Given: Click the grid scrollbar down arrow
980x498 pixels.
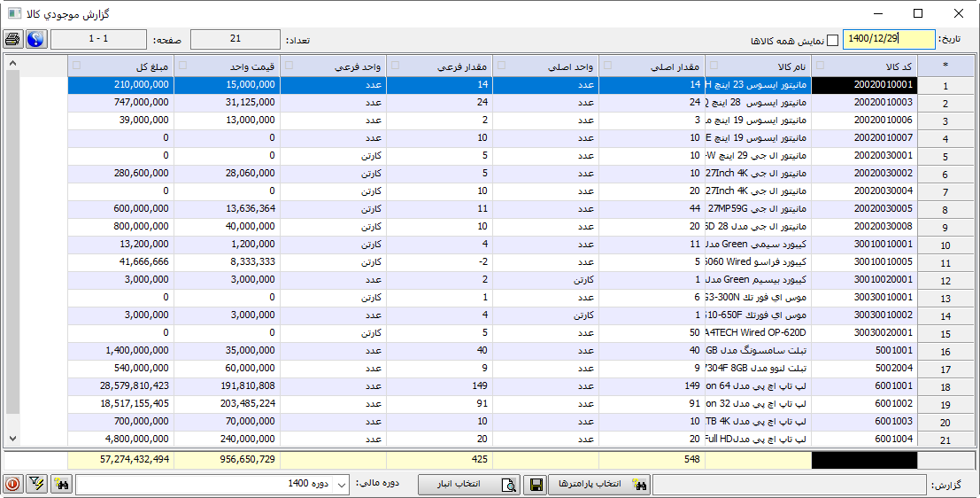Looking at the screenshot, I should pyautogui.click(x=12, y=438).
